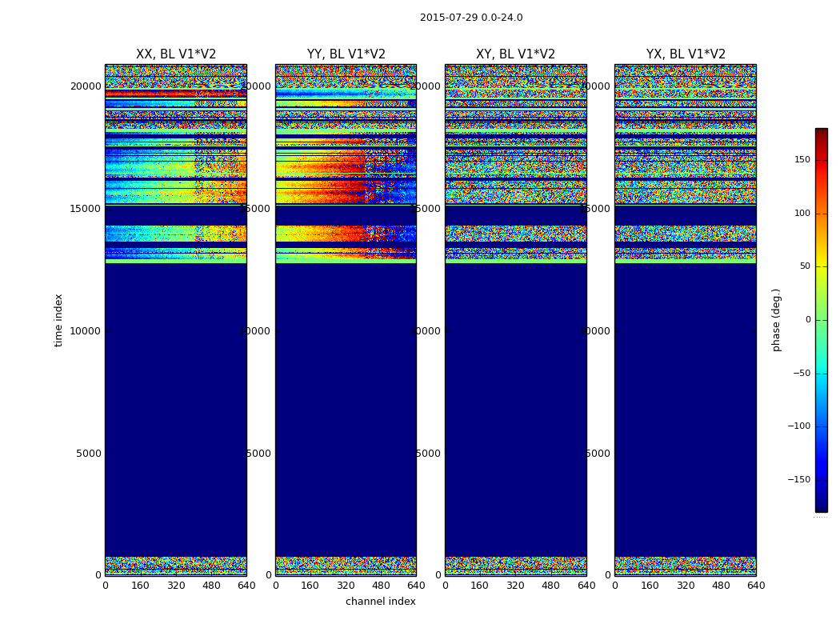Viewport: 840px width, 640px height.
Task: Select the 'XX, BL V1*V2' subplot title
Action: point(176,54)
